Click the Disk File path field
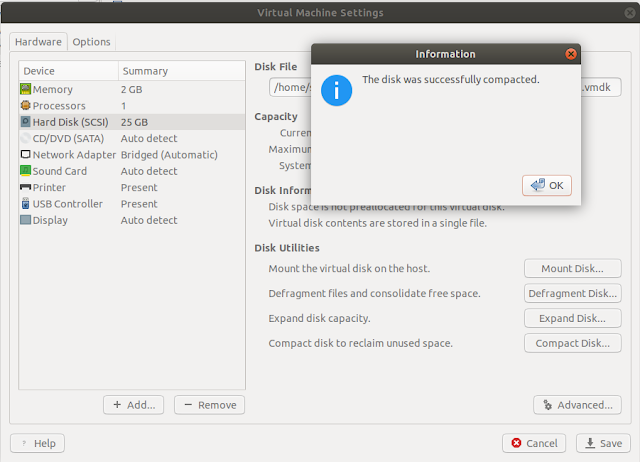 pos(290,87)
